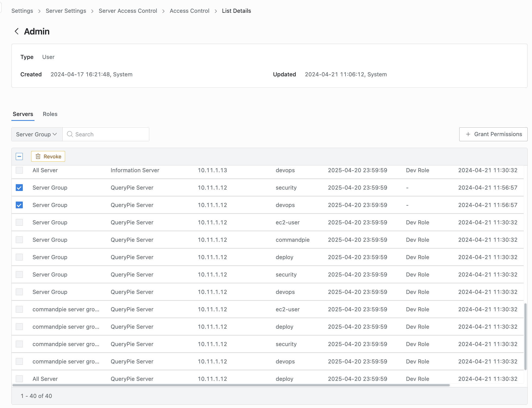
Task: Click the chevron after Server Settings breadcrumb
Action: pyautogui.click(x=92, y=11)
